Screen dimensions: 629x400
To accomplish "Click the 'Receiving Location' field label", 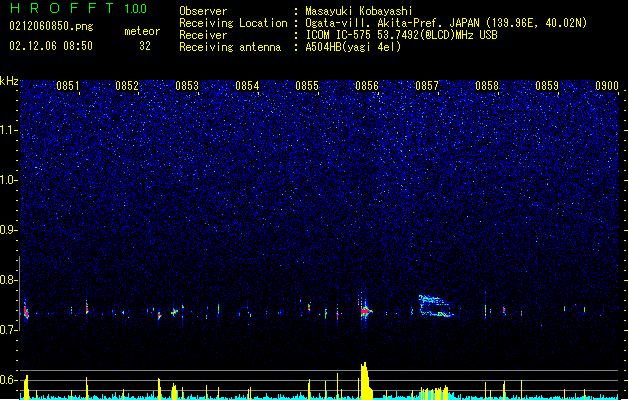I will tap(233, 23).
